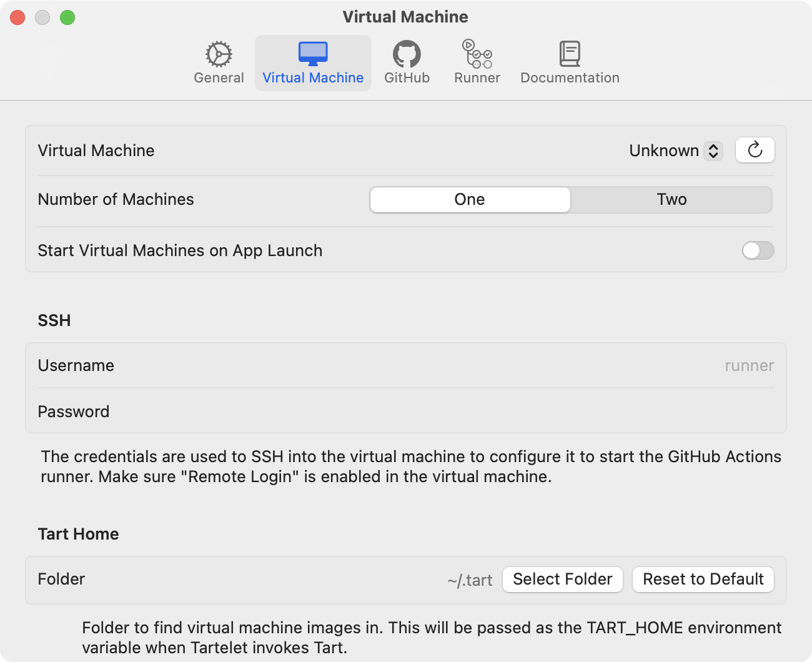Open the General settings gear icon

tap(219, 54)
